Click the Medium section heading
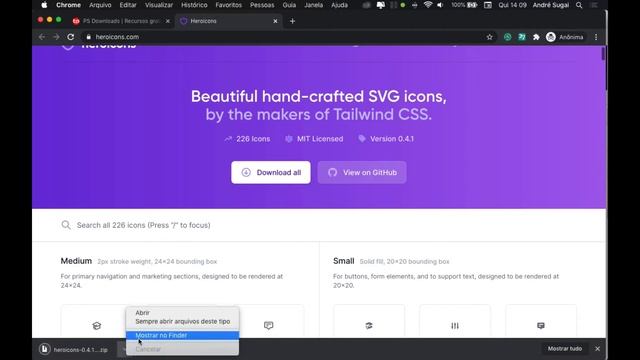640x360 pixels. (76, 261)
